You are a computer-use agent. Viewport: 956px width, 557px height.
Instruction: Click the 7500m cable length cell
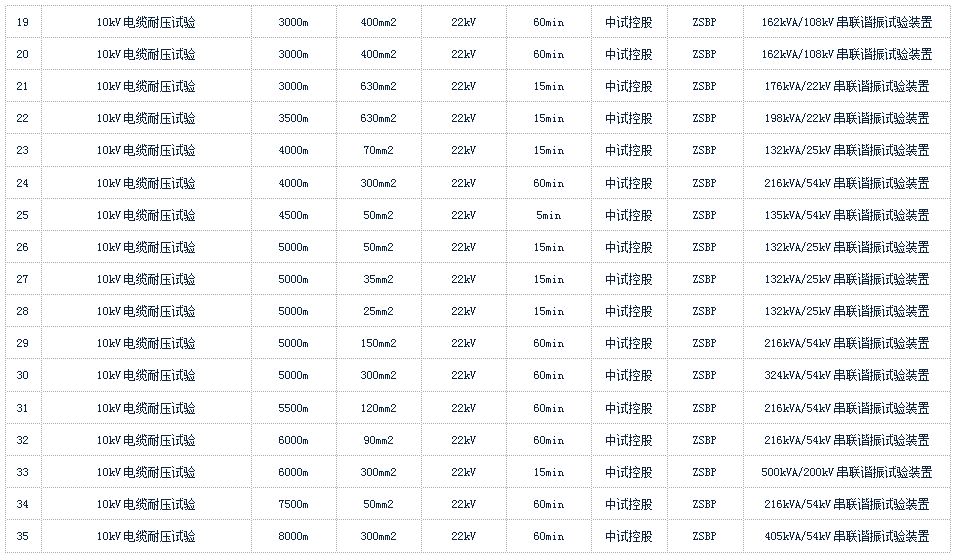(293, 504)
